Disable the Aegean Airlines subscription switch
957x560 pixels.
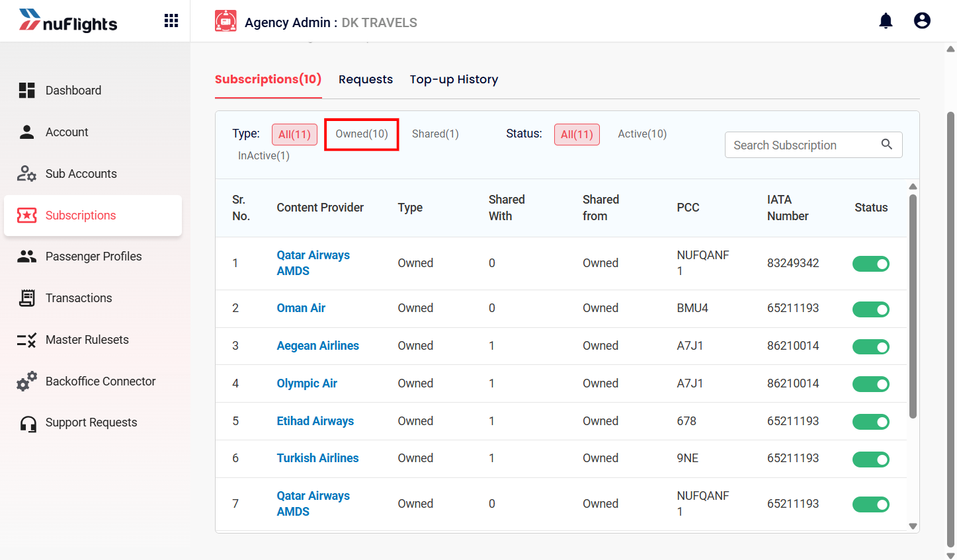[871, 346]
